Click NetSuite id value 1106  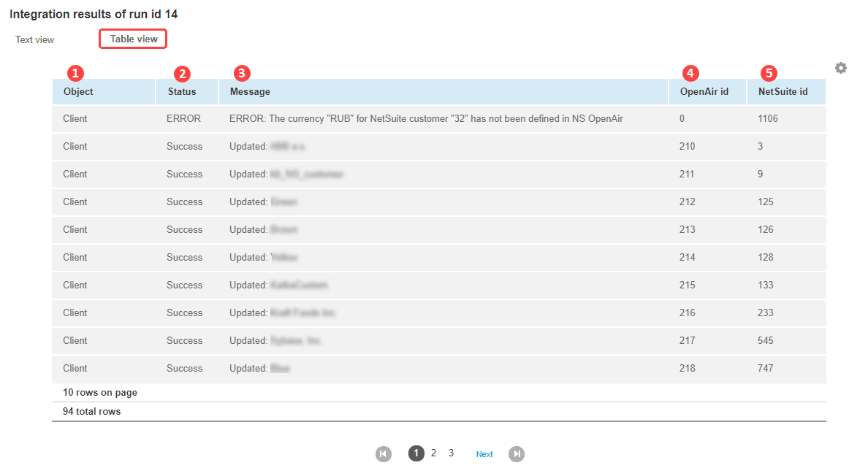pyautogui.click(x=768, y=118)
